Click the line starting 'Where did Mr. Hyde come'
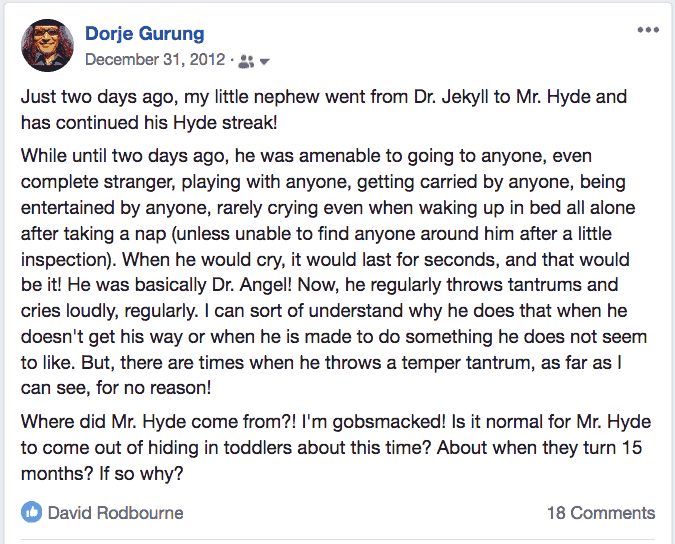Image resolution: width=675 pixels, height=544 pixels. pos(336,422)
